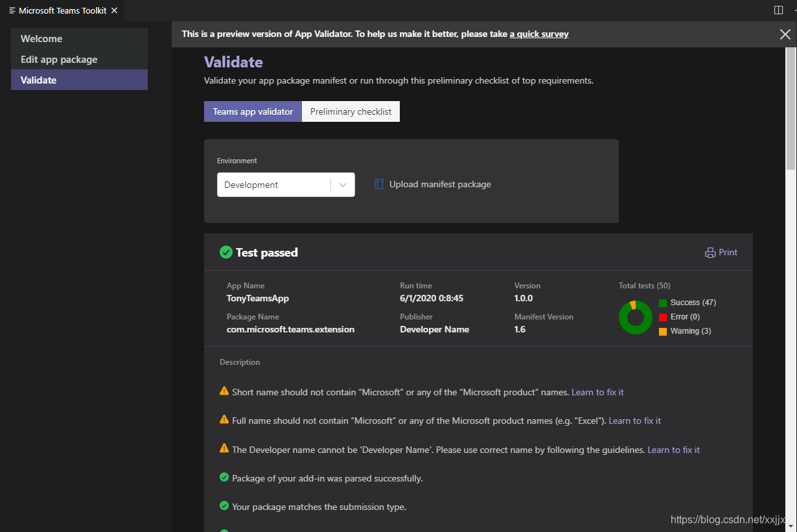Click the version value 1.0.0
This screenshot has height=532, width=797.
(x=524, y=298)
